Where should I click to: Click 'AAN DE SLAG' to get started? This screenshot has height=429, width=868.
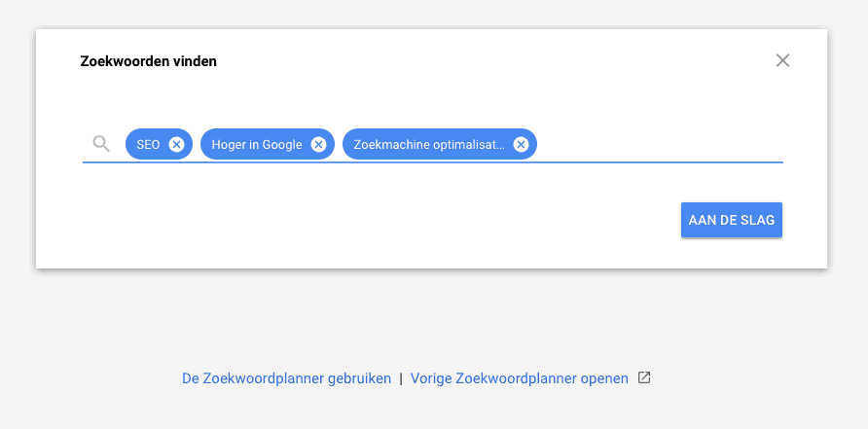click(731, 220)
